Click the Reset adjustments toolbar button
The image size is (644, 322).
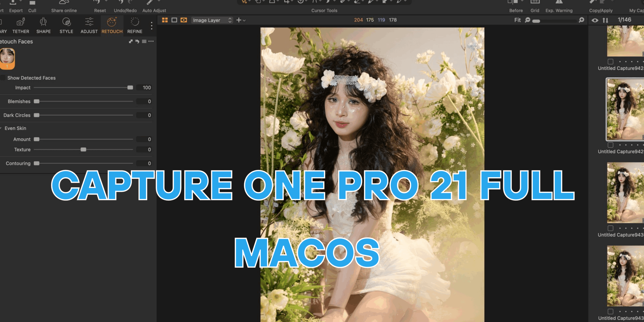(x=100, y=7)
